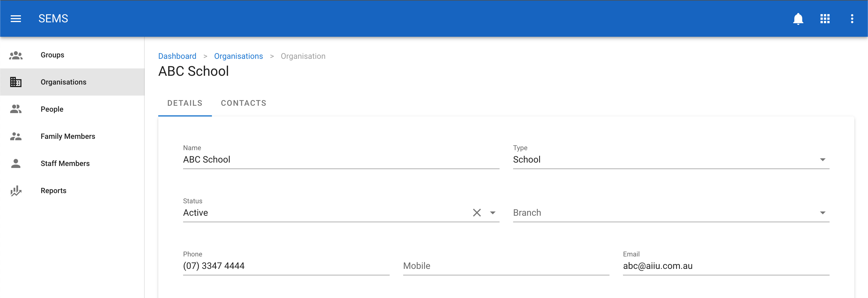Switch to the Contacts tab

point(244,103)
